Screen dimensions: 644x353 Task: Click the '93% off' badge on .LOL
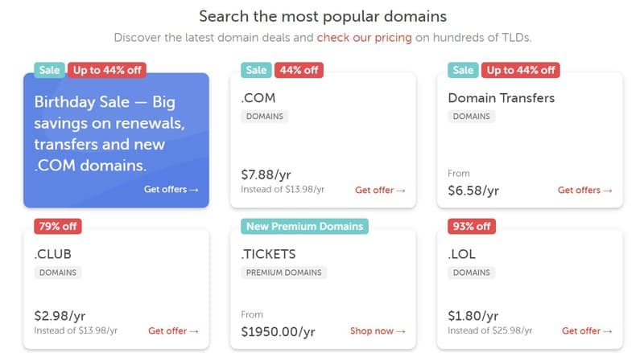click(x=472, y=226)
